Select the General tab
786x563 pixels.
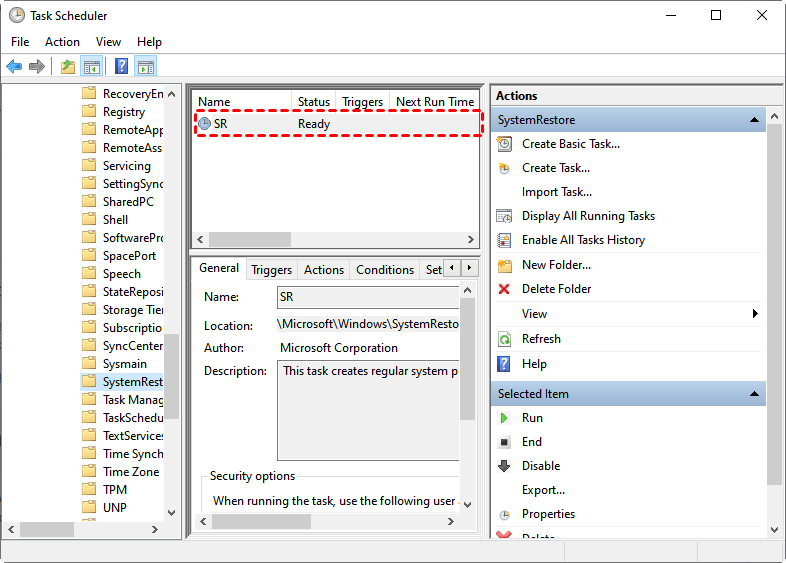(219, 268)
